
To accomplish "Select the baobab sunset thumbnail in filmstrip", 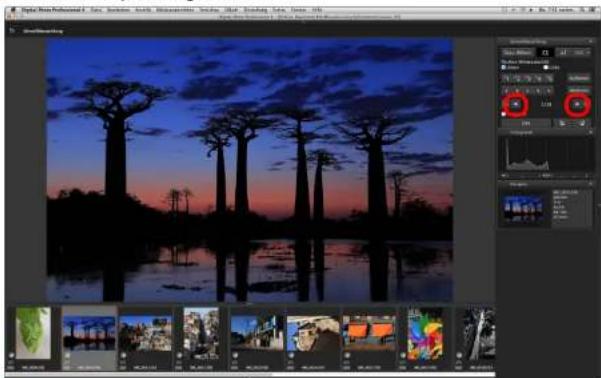I will click(89, 333).
